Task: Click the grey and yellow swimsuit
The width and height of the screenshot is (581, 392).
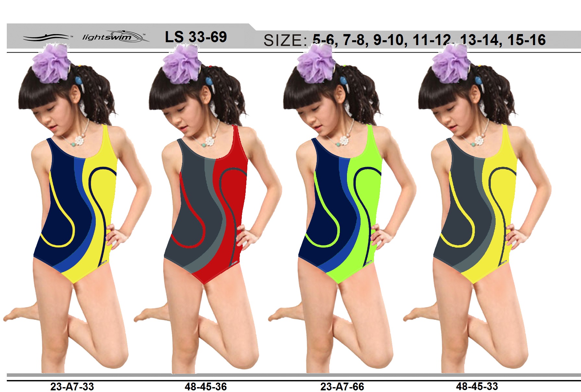Action: [x=476, y=208]
